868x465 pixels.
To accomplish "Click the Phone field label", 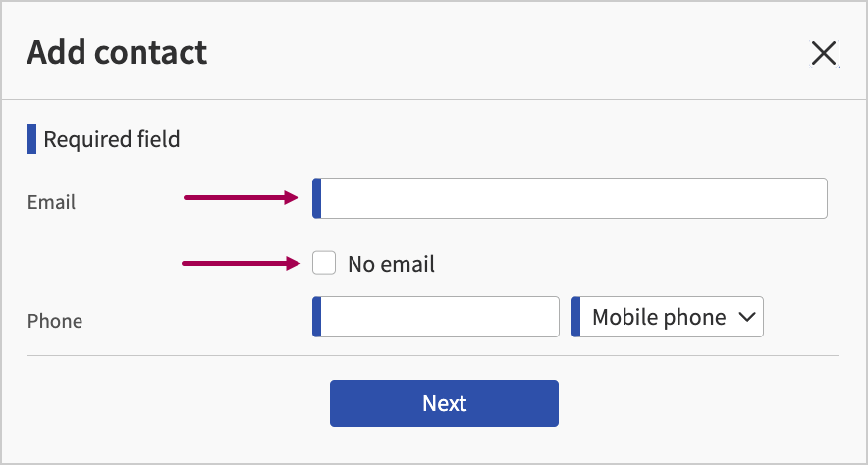I will pos(55,321).
